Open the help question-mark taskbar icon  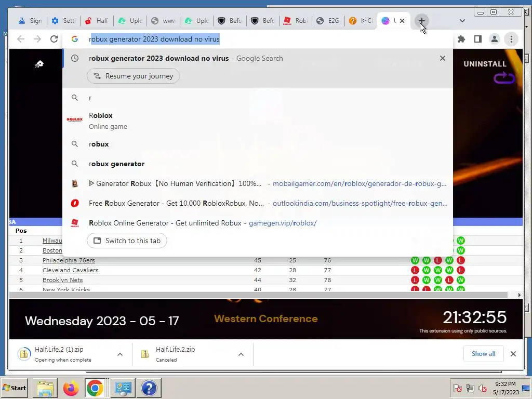click(149, 388)
